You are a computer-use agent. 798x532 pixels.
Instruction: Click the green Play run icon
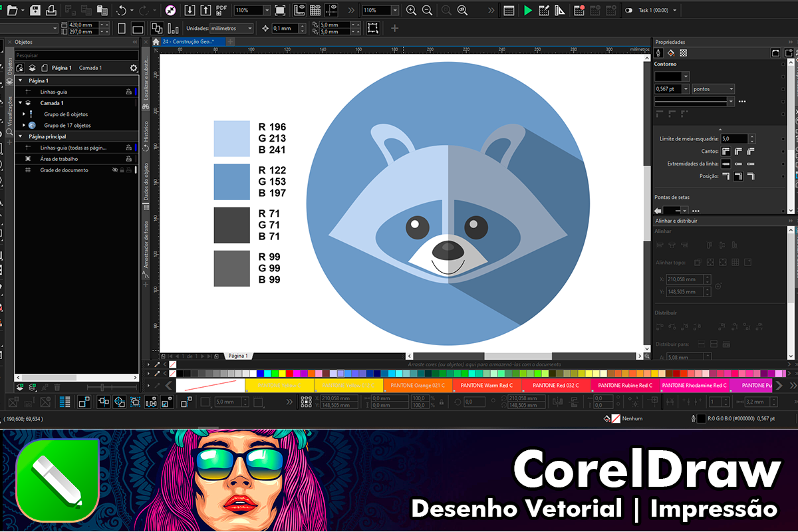pyautogui.click(x=527, y=11)
